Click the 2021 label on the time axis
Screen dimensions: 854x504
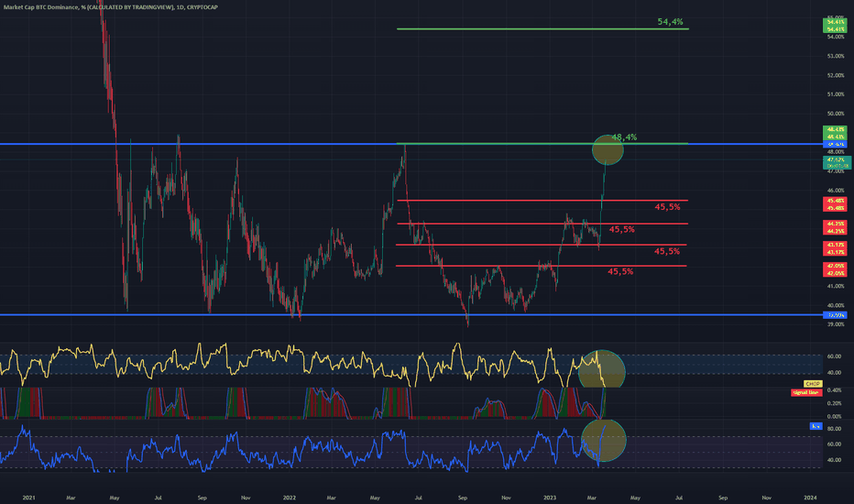(29, 498)
